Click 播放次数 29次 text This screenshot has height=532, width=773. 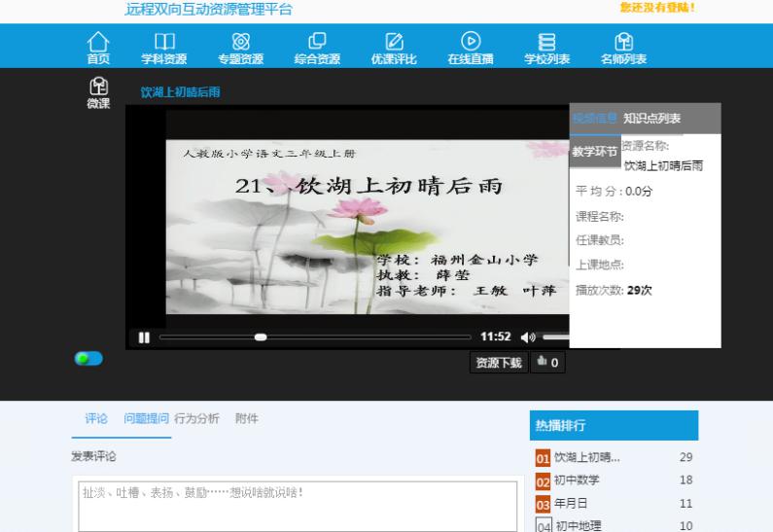click(x=614, y=291)
